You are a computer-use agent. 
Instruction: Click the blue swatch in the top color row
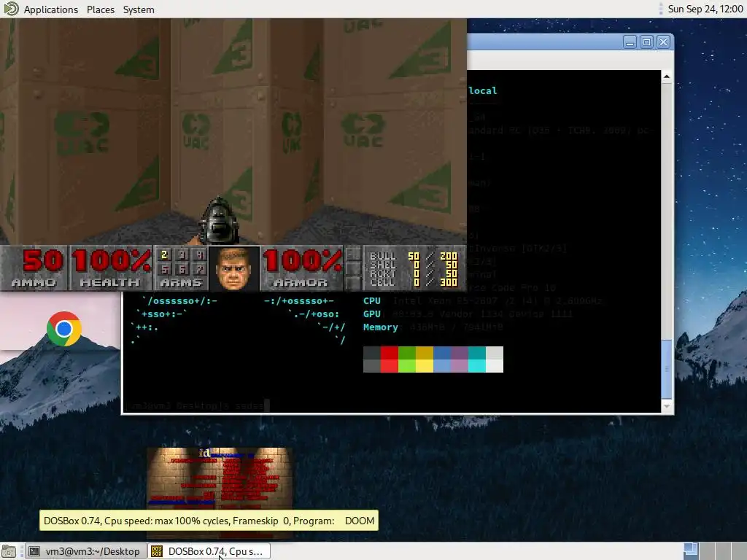coord(442,353)
